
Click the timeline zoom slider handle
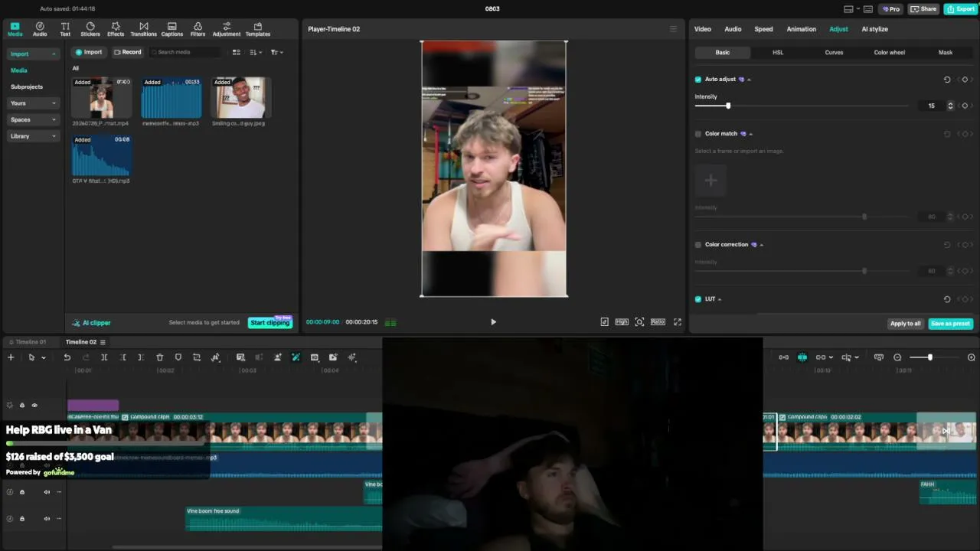coord(930,357)
